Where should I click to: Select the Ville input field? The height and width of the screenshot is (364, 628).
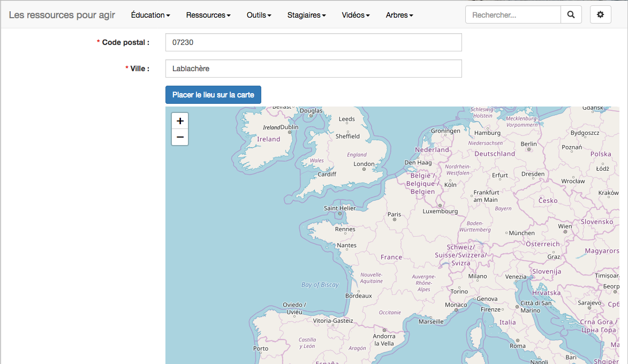pos(314,69)
